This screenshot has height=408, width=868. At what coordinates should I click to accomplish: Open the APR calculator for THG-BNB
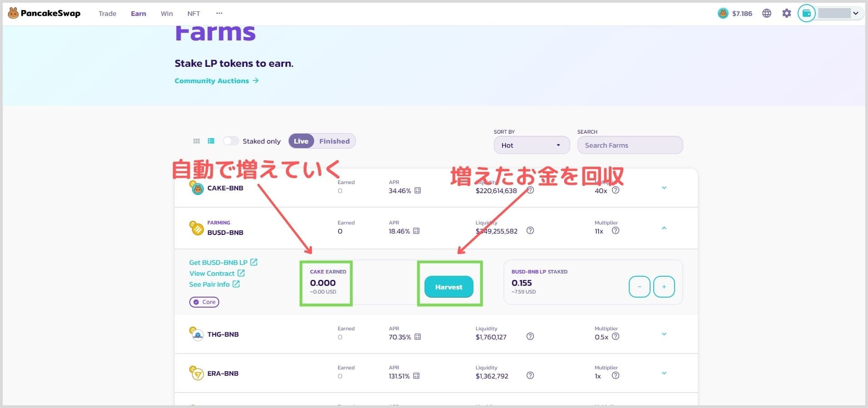point(418,337)
